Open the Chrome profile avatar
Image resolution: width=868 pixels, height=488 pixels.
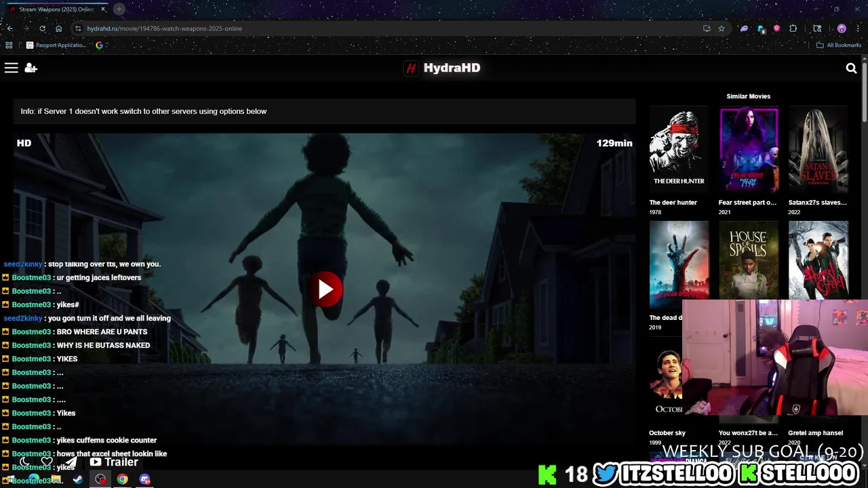click(842, 28)
